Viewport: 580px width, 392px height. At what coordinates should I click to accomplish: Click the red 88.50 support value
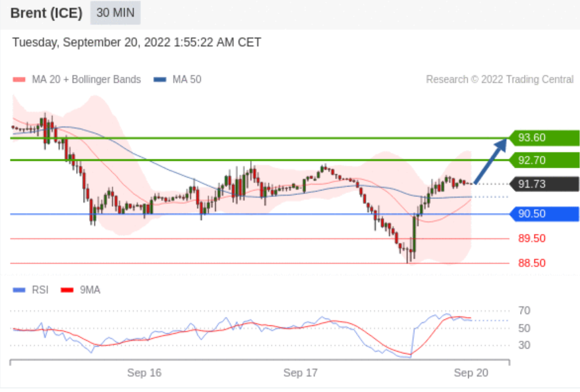click(x=532, y=264)
